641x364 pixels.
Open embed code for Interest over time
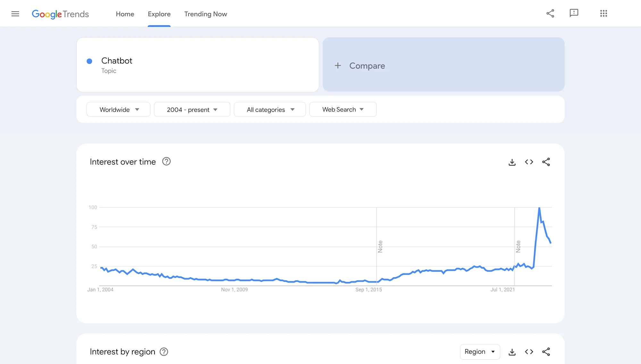pyautogui.click(x=529, y=162)
